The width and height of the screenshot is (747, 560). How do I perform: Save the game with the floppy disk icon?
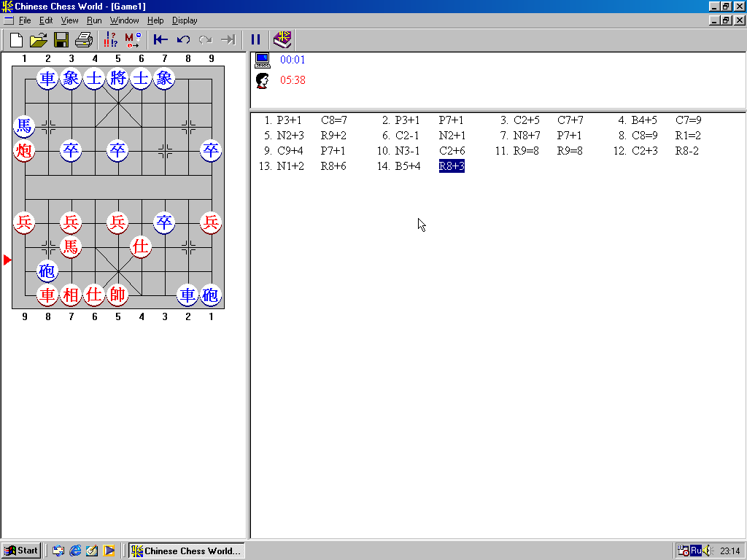tap(61, 40)
